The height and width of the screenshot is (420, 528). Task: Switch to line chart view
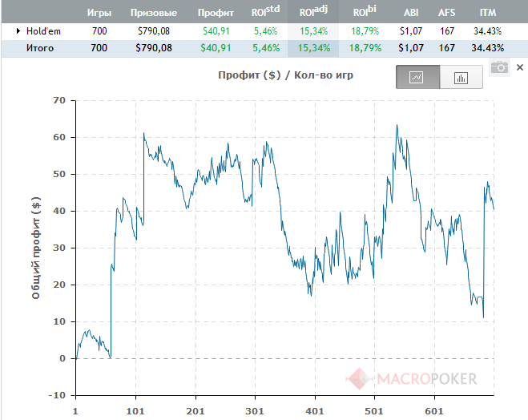coord(417,77)
